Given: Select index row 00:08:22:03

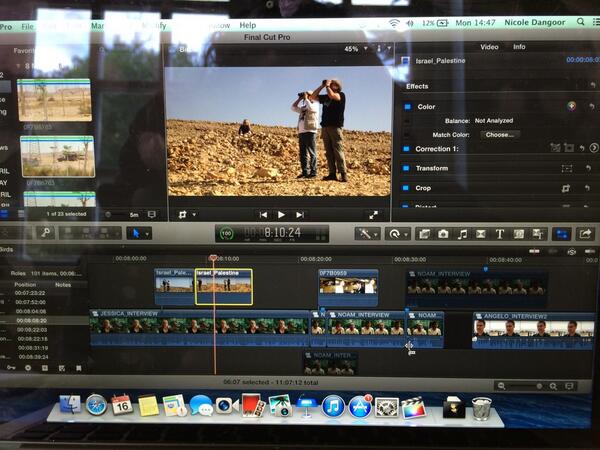Looking at the screenshot, I should (33, 330).
